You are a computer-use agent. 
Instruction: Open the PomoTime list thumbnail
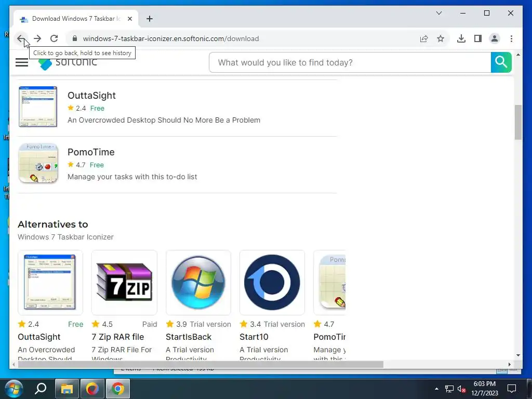click(x=38, y=163)
